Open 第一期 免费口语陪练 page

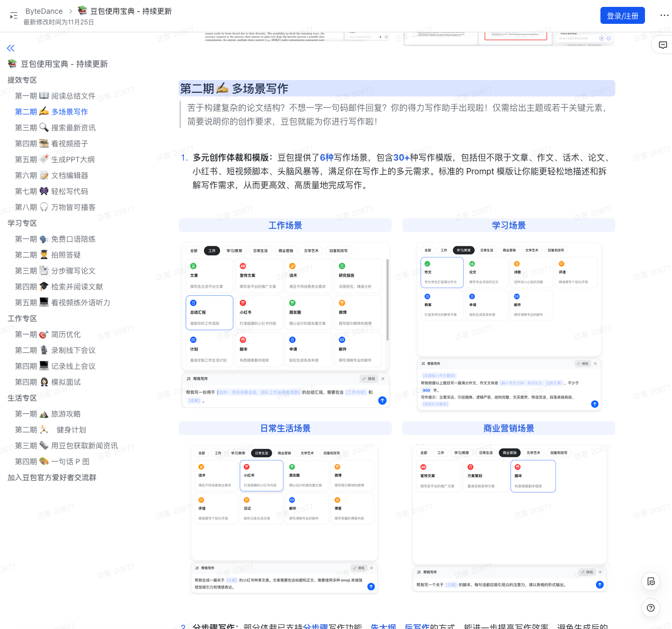pyautogui.click(x=55, y=239)
